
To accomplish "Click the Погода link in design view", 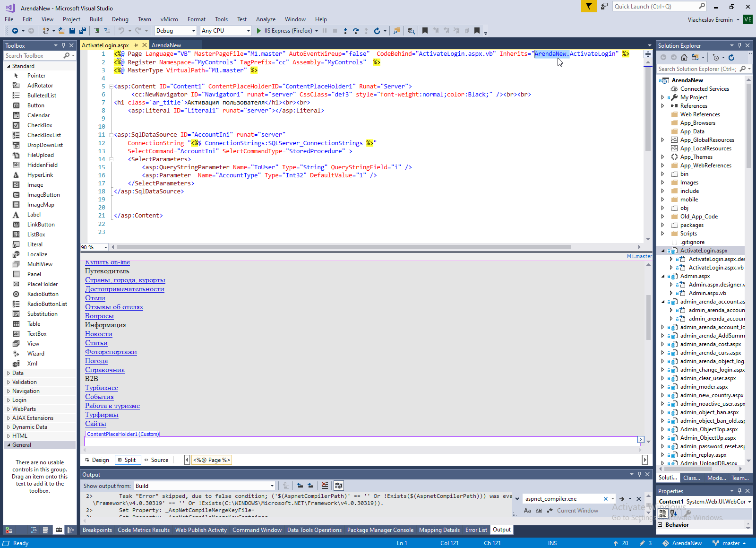I will pos(96,361).
